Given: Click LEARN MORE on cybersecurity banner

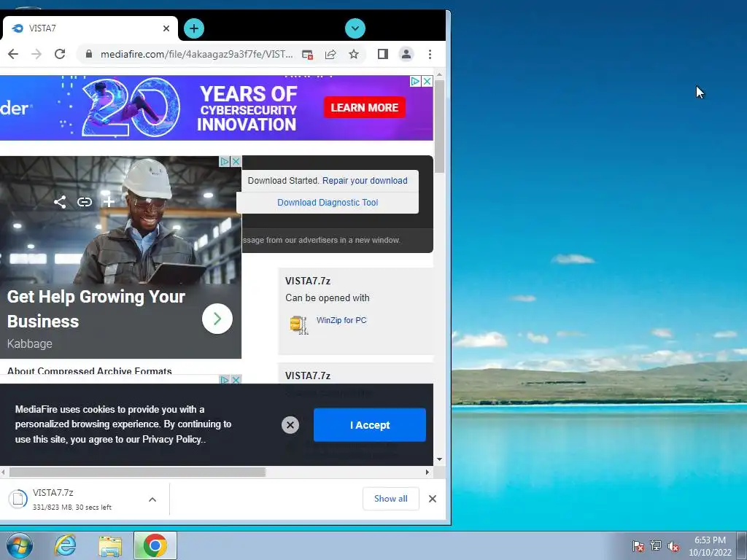Looking at the screenshot, I should [x=365, y=108].
